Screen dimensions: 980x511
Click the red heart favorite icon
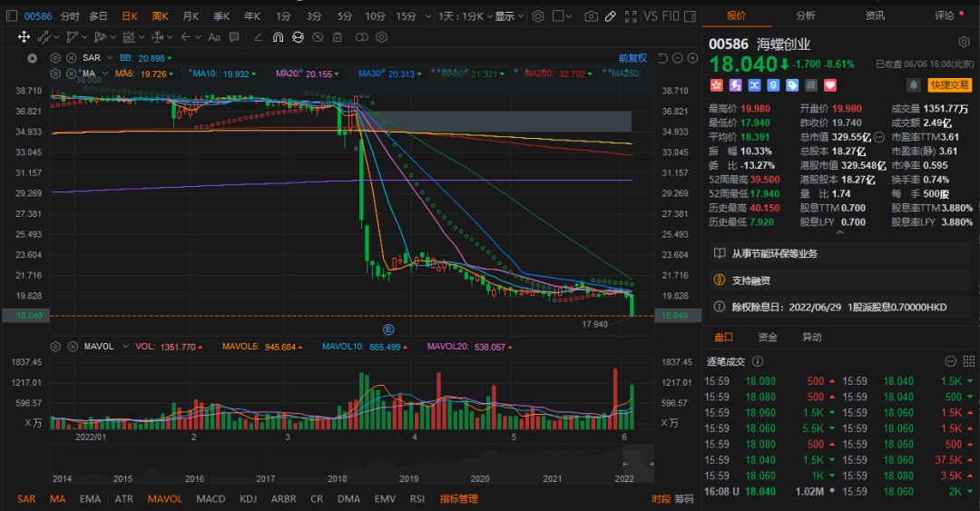(x=829, y=84)
